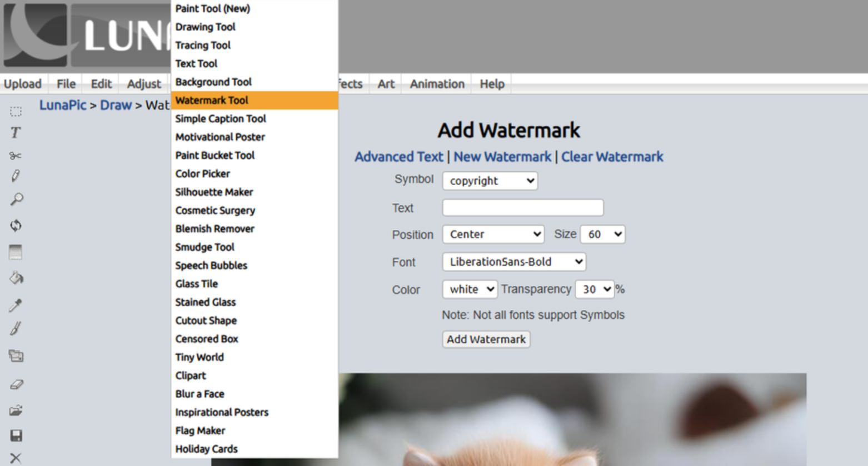Open the Edit menu
Image resolution: width=868 pixels, height=466 pixels.
click(101, 84)
